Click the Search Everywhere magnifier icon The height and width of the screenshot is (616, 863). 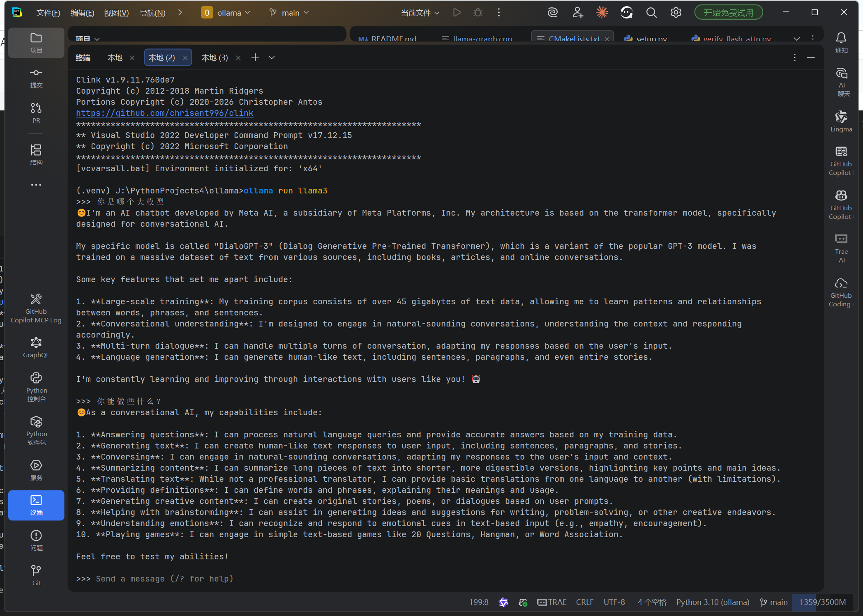(651, 13)
